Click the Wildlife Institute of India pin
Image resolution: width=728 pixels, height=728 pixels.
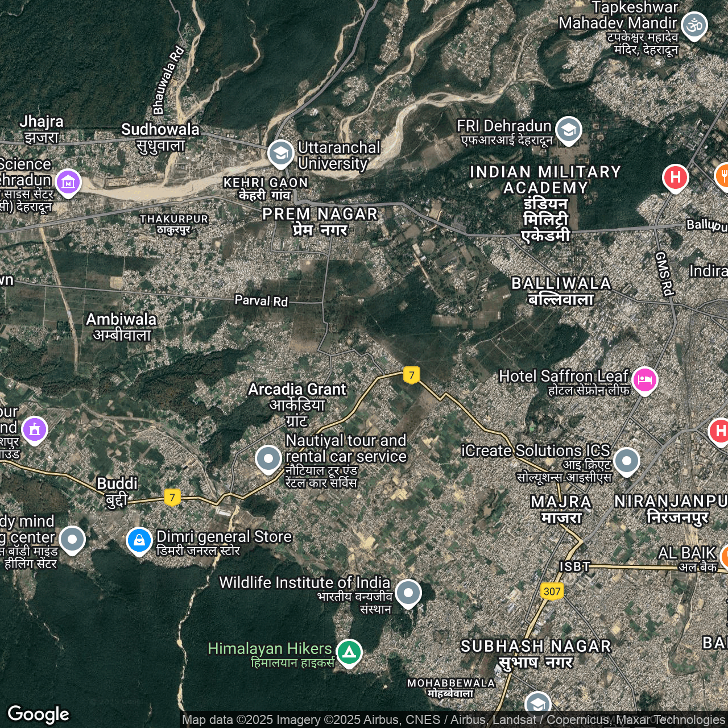408,593
